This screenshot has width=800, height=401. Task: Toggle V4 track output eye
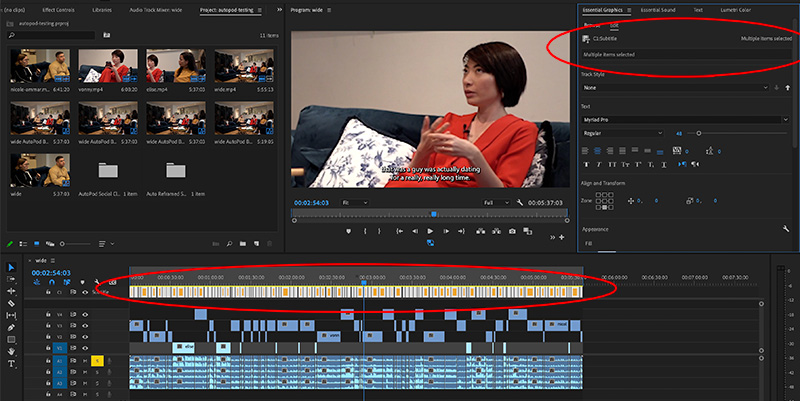pyautogui.click(x=85, y=315)
